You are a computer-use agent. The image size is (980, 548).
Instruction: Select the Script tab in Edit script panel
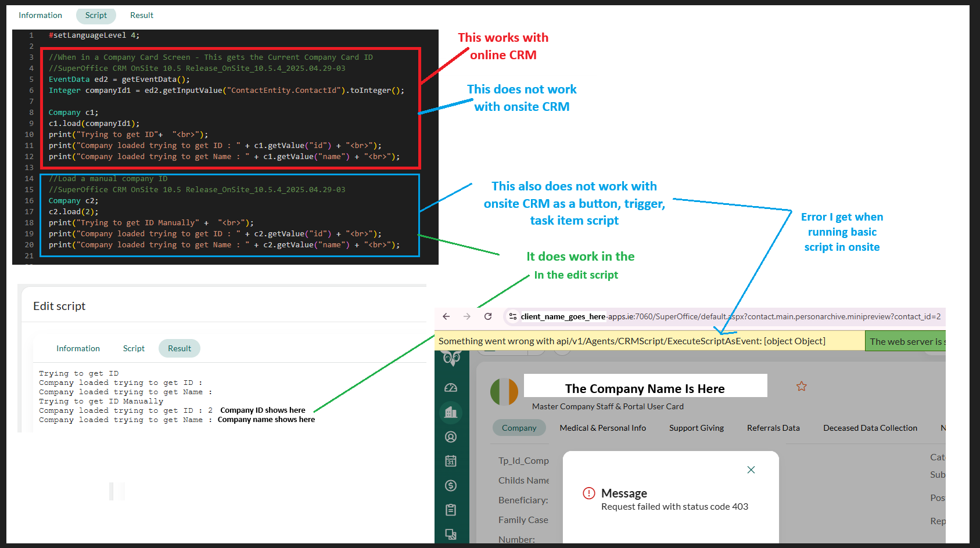(x=134, y=348)
